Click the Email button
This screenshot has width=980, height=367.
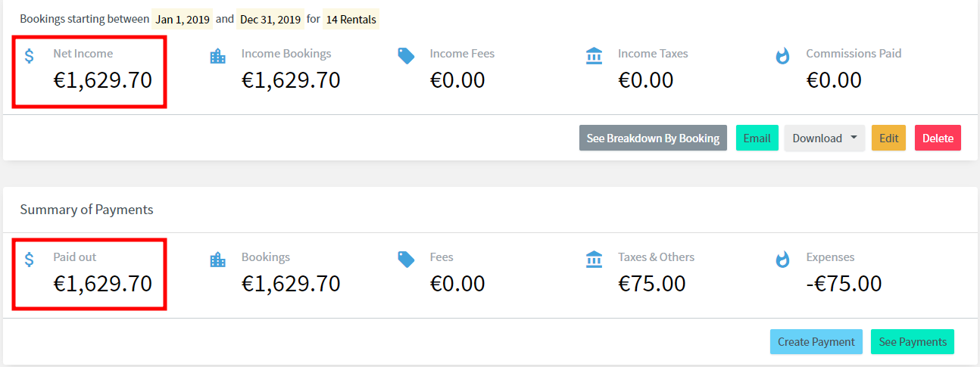point(757,138)
